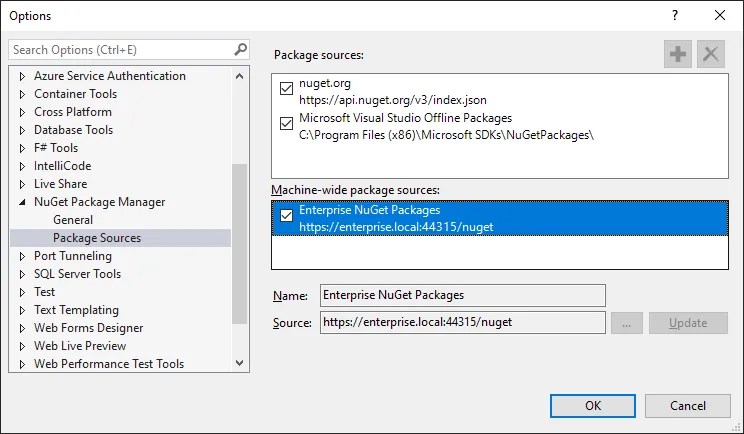Expand the SQL Server Tools node
The image size is (744, 434).
pyautogui.click(x=23, y=274)
